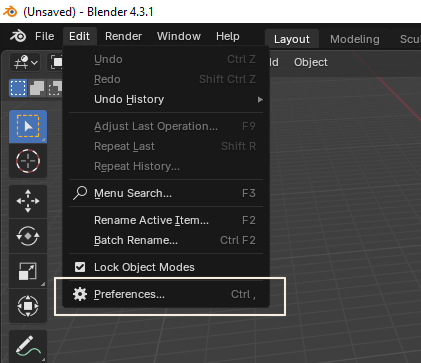Expand the Undo History submenu
Image resolution: width=421 pixels, height=363 pixels.
click(x=166, y=99)
